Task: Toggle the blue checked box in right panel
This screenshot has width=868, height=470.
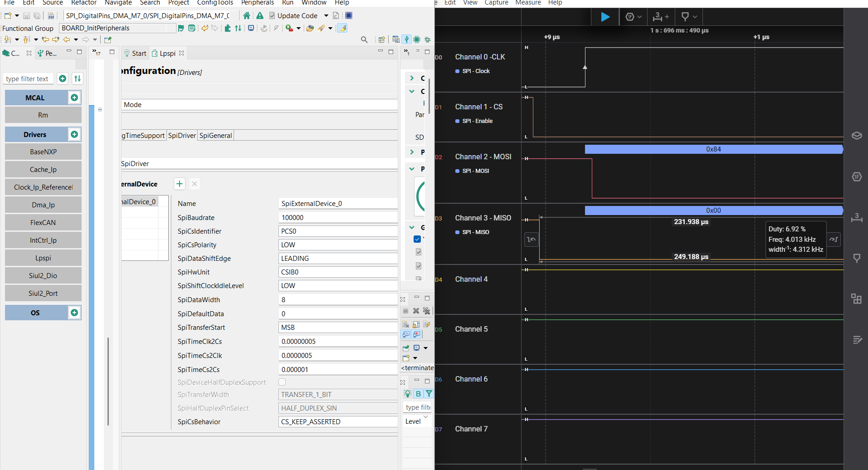Action: tap(417, 239)
